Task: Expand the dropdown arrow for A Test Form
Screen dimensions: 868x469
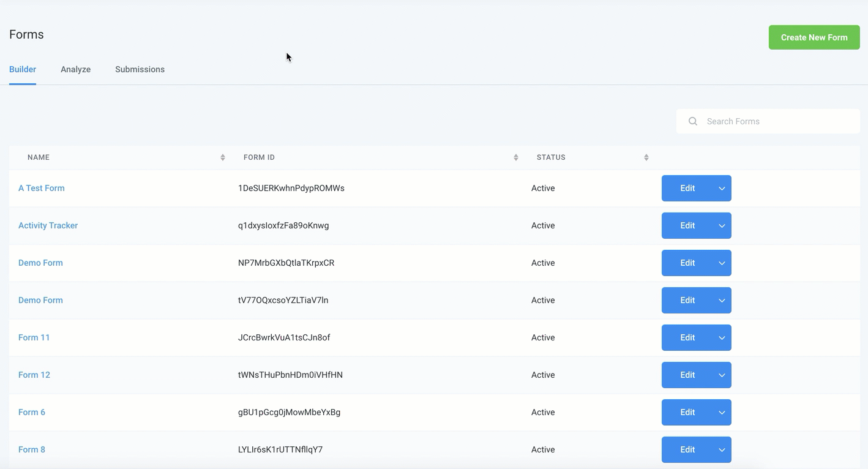Action: [722, 188]
